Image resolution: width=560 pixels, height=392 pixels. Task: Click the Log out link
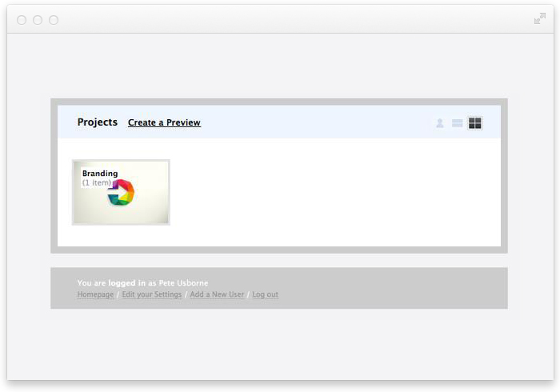click(x=266, y=295)
